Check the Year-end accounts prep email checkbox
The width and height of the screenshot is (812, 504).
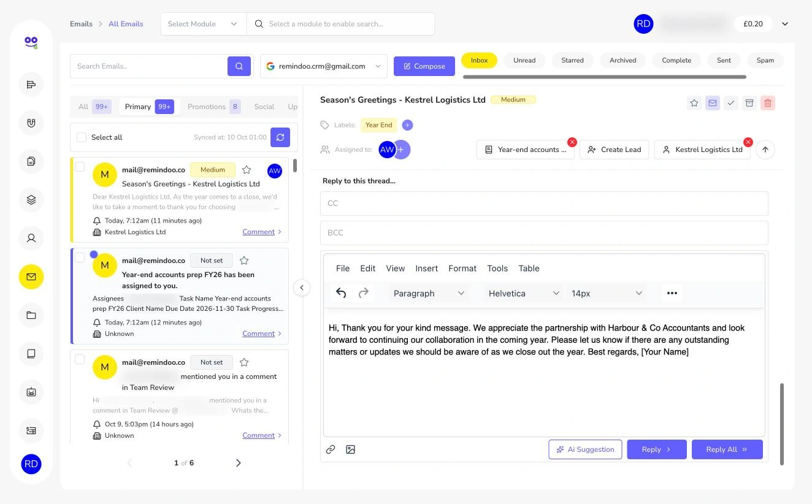click(x=80, y=258)
